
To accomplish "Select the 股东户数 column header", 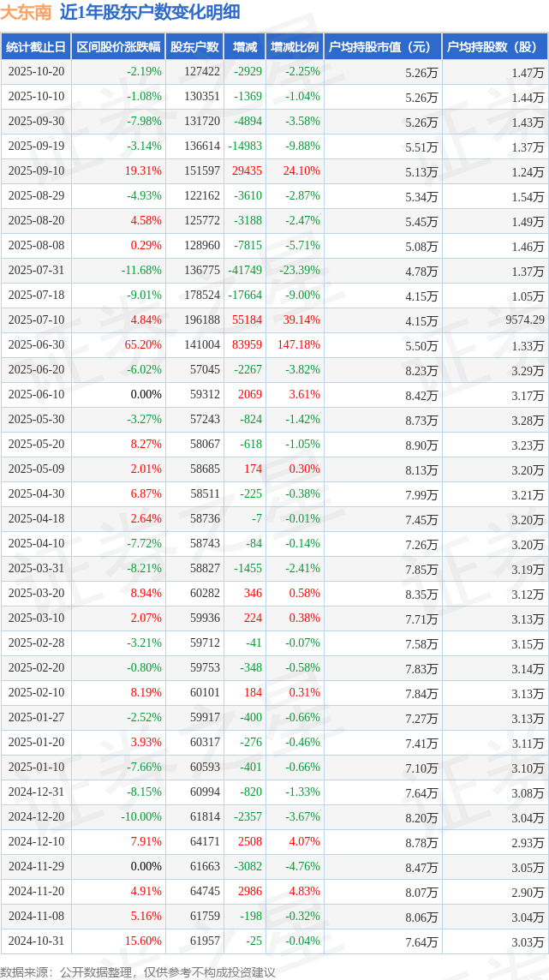I will (194, 47).
